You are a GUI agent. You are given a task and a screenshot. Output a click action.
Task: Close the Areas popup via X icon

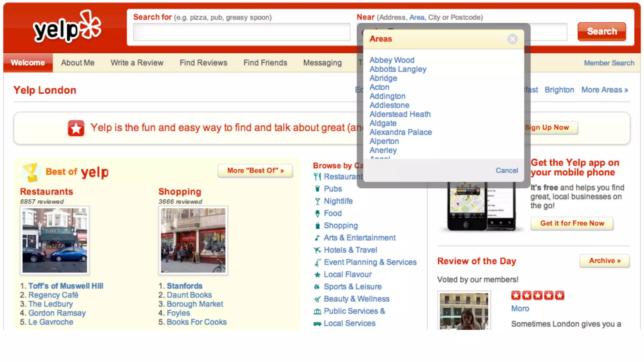tap(512, 39)
